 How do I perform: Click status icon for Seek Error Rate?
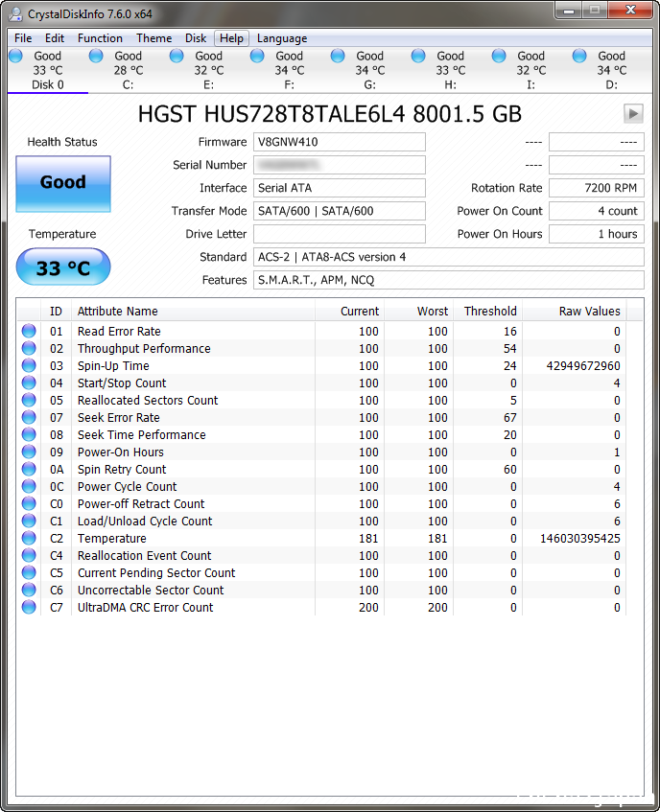[29, 417]
